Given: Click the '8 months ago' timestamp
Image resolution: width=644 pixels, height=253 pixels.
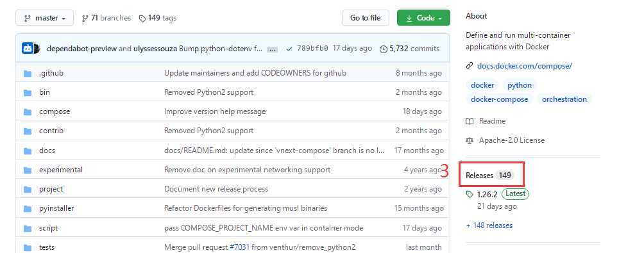Looking at the screenshot, I should pos(418,73).
